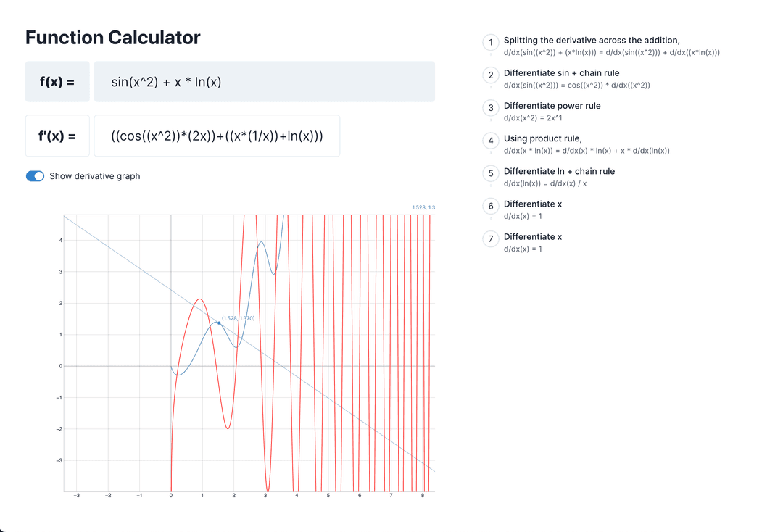The image size is (783, 532).
Task: Select the f'(x) derivative expression box
Action: point(215,136)
